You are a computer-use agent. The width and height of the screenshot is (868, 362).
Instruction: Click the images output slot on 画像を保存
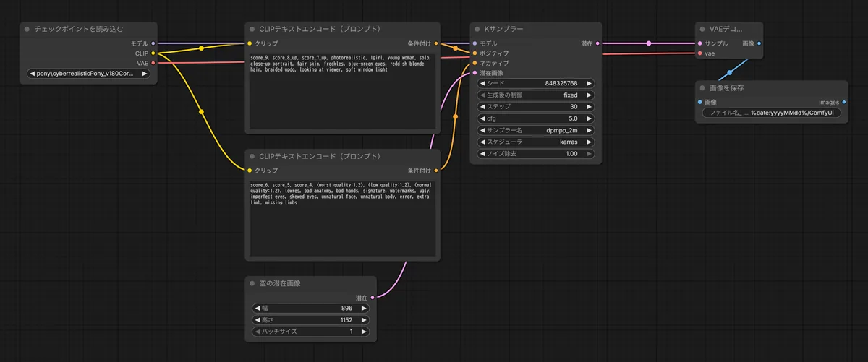(x=845, y=102)
